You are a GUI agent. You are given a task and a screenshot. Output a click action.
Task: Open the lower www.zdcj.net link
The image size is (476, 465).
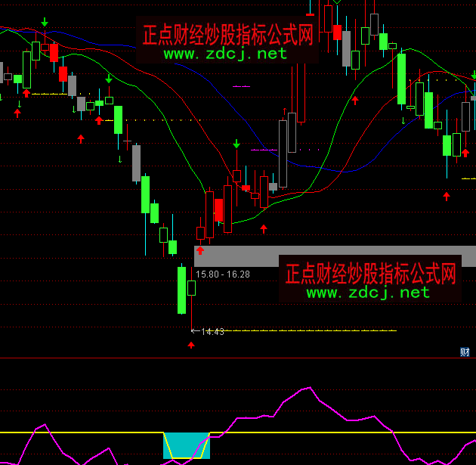pyautogui.click(x=368, y=293)
